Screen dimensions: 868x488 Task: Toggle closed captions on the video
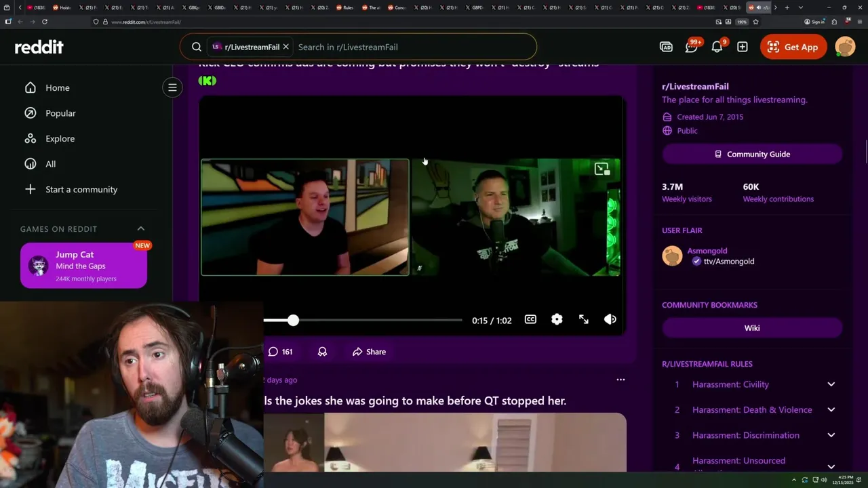(x=530, y=319)
